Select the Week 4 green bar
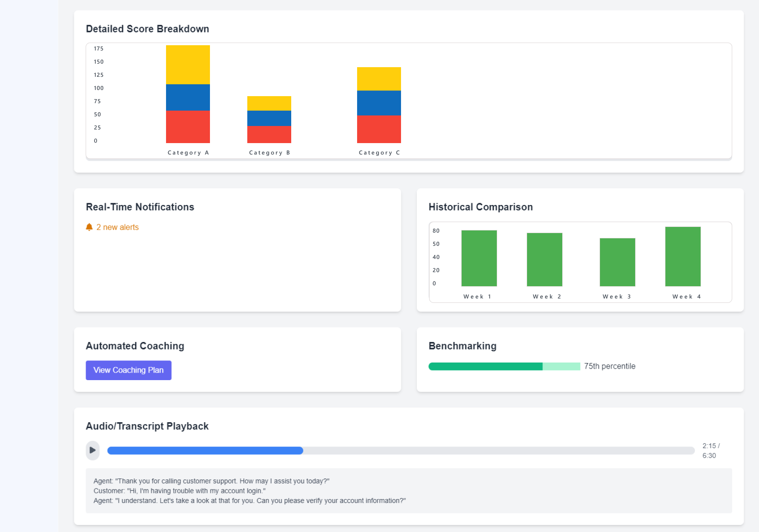 (x=683, y=256)
